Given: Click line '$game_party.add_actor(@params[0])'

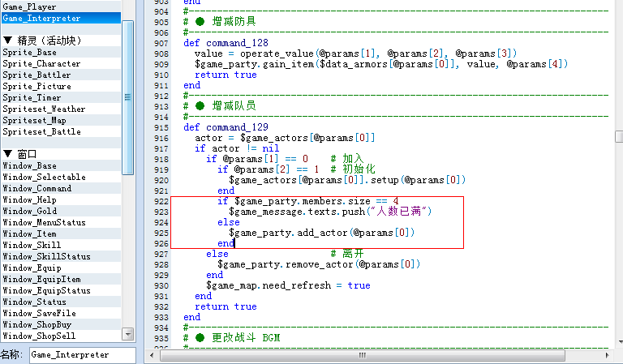Looking at the screenshot, I should (321, 233).
